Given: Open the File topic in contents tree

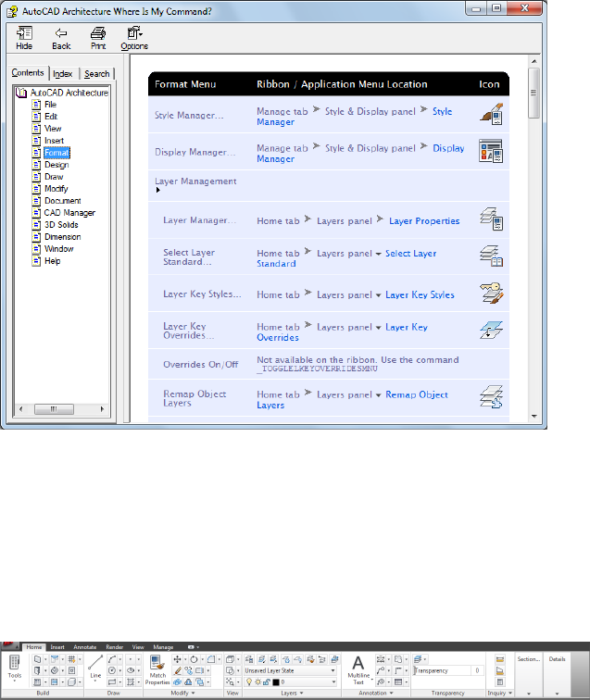Looking at the screenshot, I should 50,105.
